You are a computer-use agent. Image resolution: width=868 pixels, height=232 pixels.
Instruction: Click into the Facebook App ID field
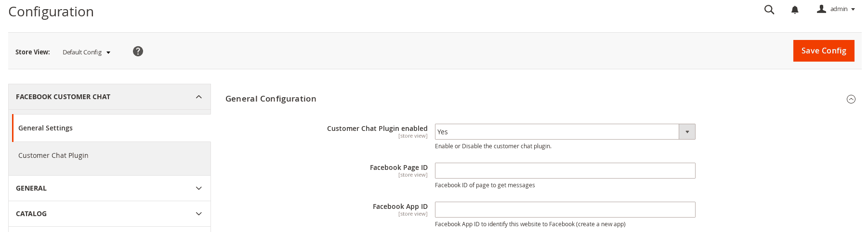(565, 210)
